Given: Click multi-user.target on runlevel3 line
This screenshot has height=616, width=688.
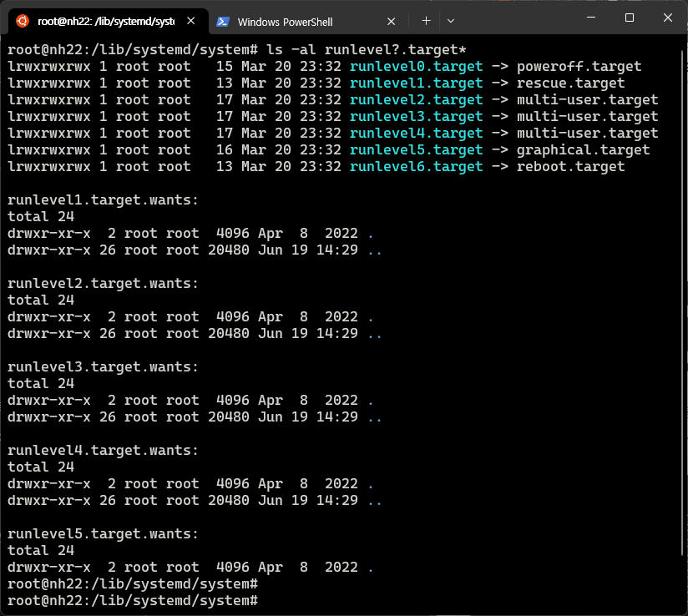Looking at the screenshot, I should pyautogui.click(x=587, y=116).
